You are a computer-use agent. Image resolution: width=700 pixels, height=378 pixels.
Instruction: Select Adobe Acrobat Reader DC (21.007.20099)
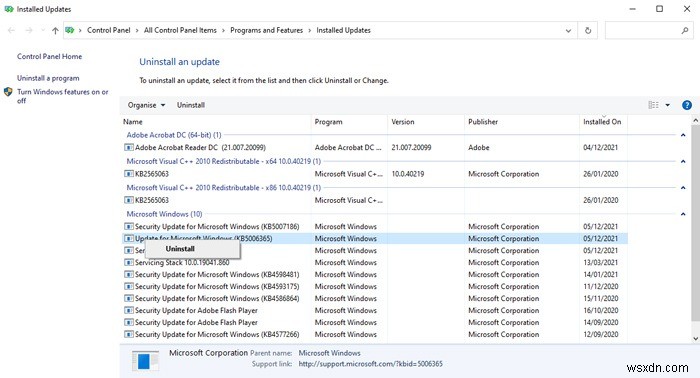click(x=374, y=147)
